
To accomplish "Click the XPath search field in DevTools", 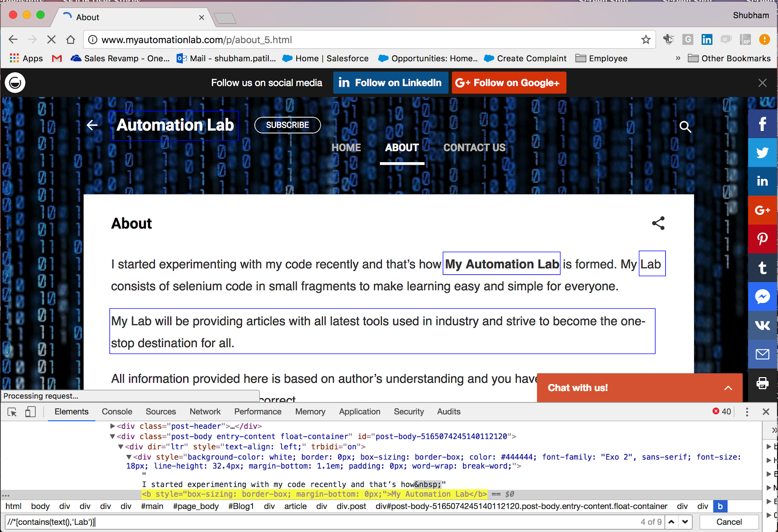I will tap(152, 522).
